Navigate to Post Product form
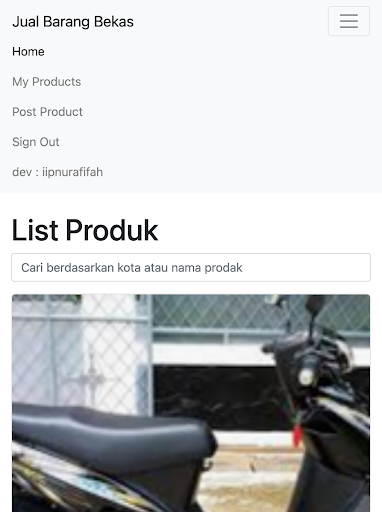The image size is (382, 512). [47, 112]
